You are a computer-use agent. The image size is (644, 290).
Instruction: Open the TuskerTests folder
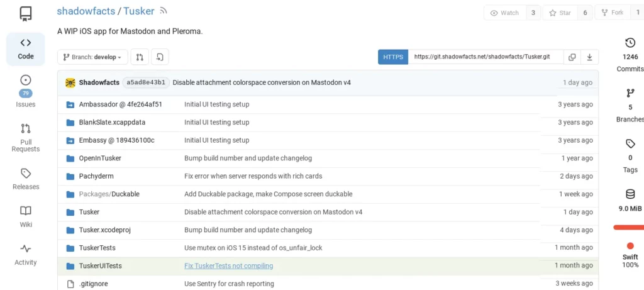(97, 248)
